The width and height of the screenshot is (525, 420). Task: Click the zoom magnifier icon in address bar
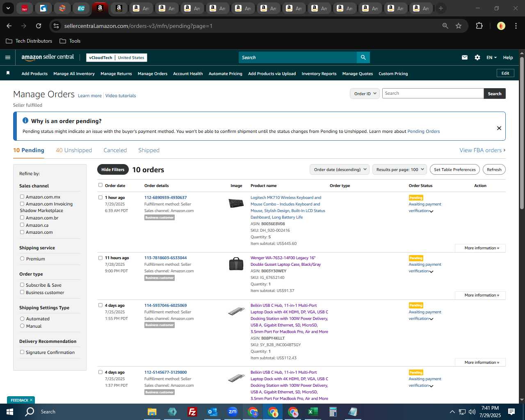pos(445,26)
